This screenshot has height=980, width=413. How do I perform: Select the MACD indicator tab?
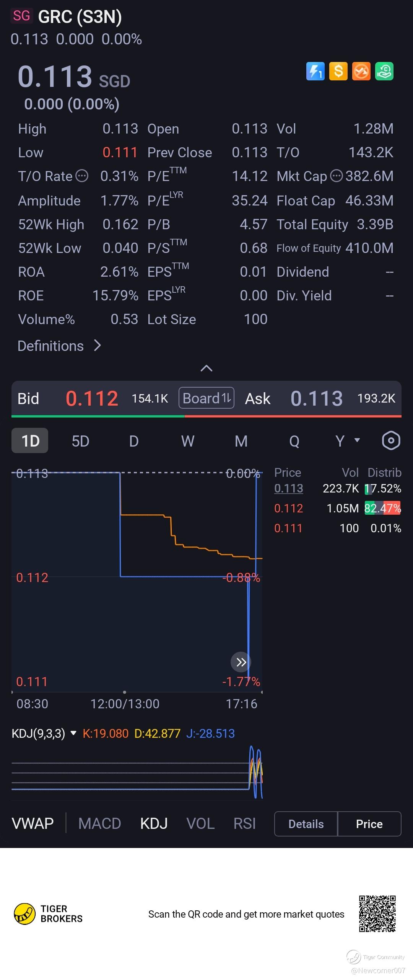99,823
